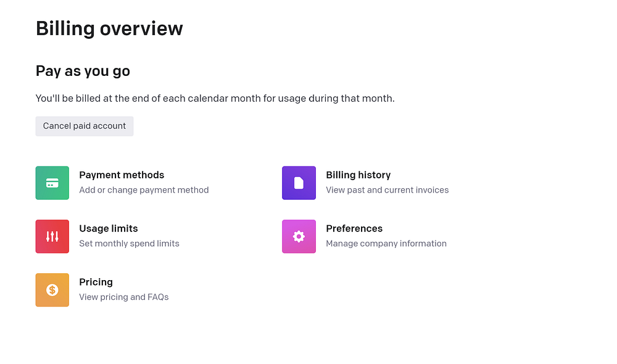The image size is (617, 364).
Task: Click 'Add or change payment method' text
Action: (x=144, y=190)
